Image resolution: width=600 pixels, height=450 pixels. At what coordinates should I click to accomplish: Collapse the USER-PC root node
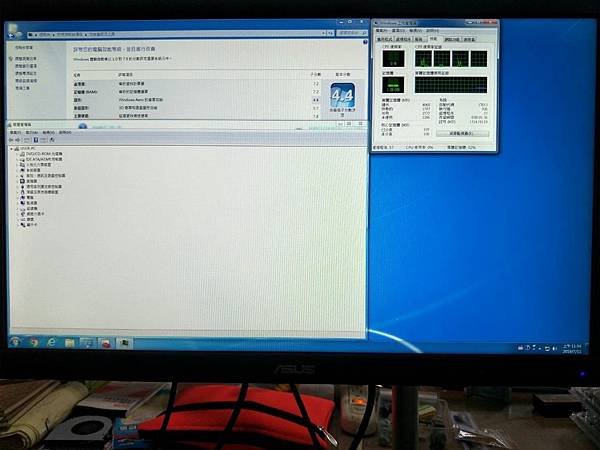11,148
